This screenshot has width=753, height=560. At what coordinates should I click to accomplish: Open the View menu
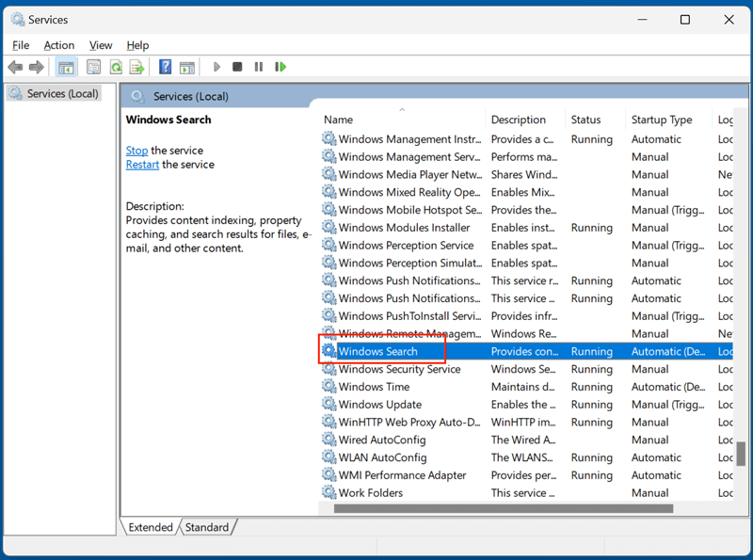tap(101, 44)
